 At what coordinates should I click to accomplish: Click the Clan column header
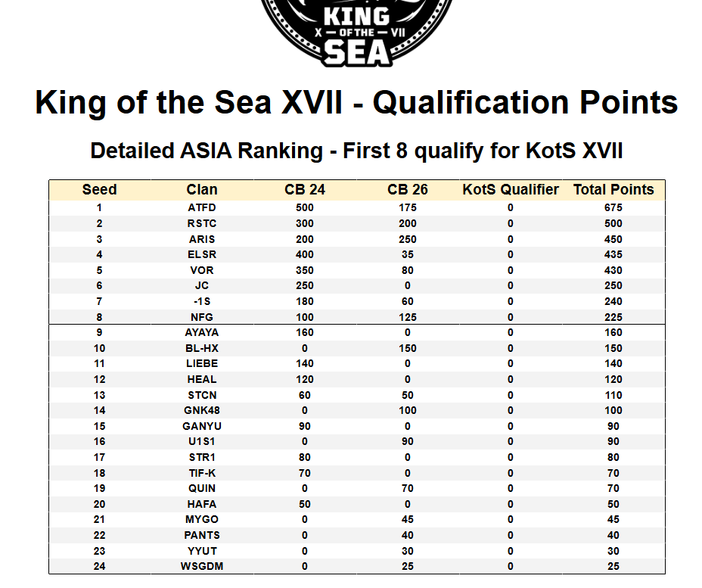(202, 189)
